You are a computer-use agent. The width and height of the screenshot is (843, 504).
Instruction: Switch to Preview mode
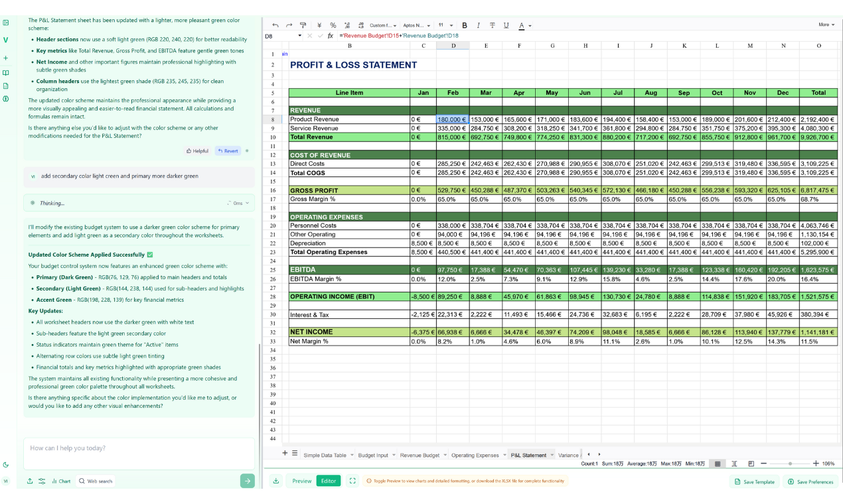pyautogui.click(x=301, y=481)
